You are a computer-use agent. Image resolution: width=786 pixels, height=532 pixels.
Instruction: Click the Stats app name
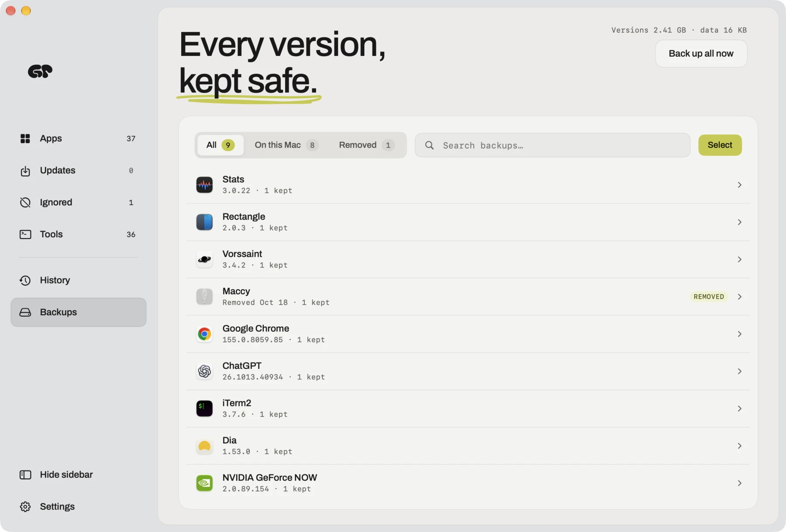[x=233, y=179]
